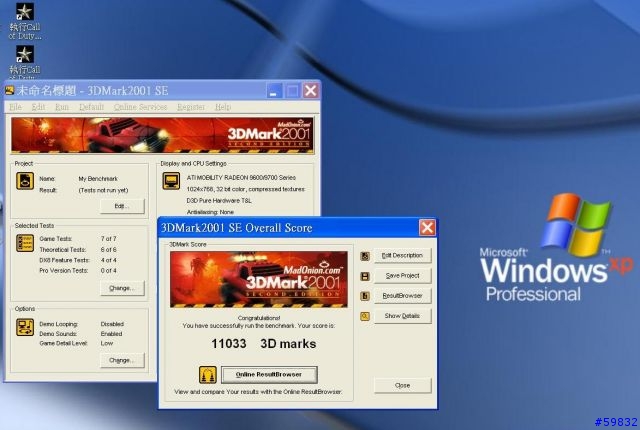
Task: Open the Run menu
Action: [x=62, y=107]
